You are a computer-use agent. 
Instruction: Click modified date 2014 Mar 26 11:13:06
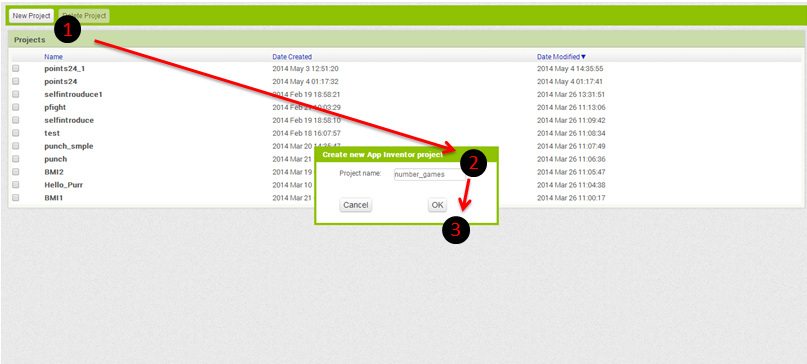coord(571,107)
